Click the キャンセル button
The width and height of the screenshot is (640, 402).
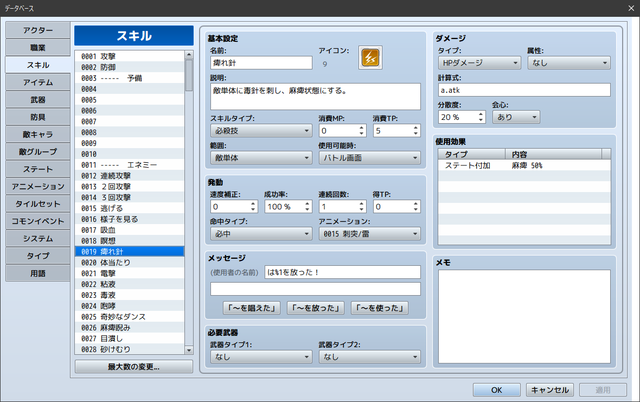[x=550, y=390]
